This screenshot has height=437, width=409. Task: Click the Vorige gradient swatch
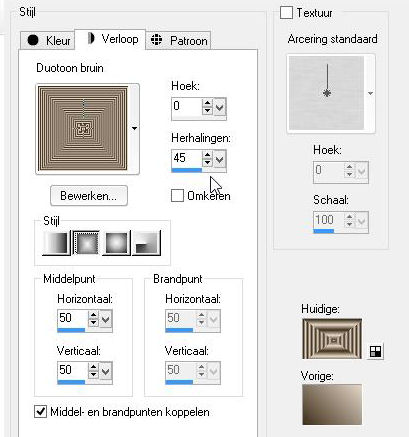click(332, 405)
